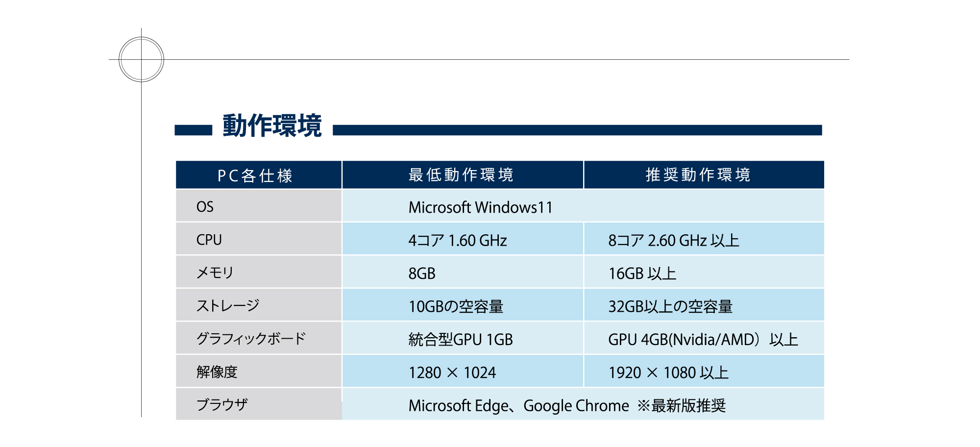The image size is (980, 447).
Task: Select the PC各仕様 column header
Action: (255, 175)
